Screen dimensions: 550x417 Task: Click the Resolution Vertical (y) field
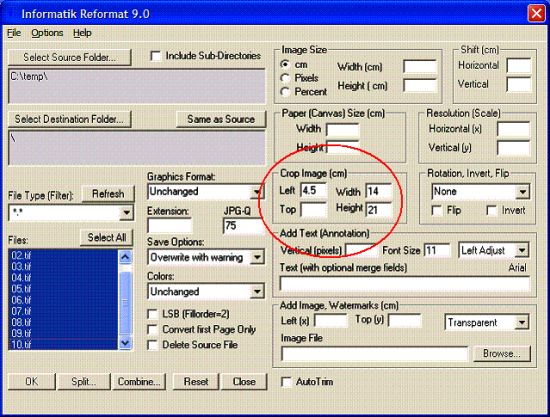click(x=514, y=148)
